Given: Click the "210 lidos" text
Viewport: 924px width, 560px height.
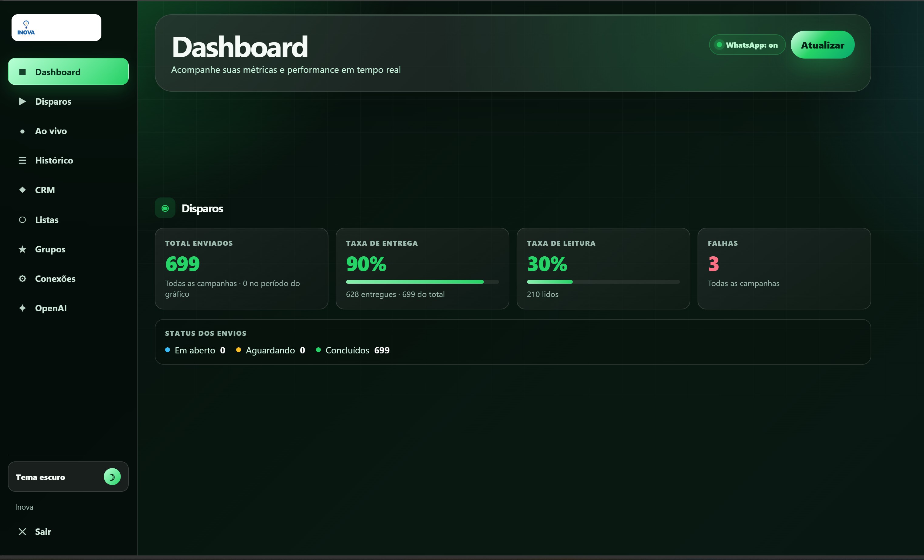Looking at the screenshot, I should pyautogui.click(x=543, y=294).
